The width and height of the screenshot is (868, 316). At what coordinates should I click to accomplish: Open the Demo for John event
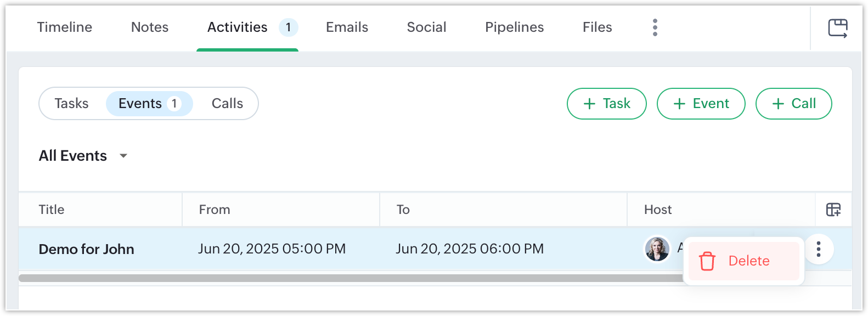click(x=86, y=249)
